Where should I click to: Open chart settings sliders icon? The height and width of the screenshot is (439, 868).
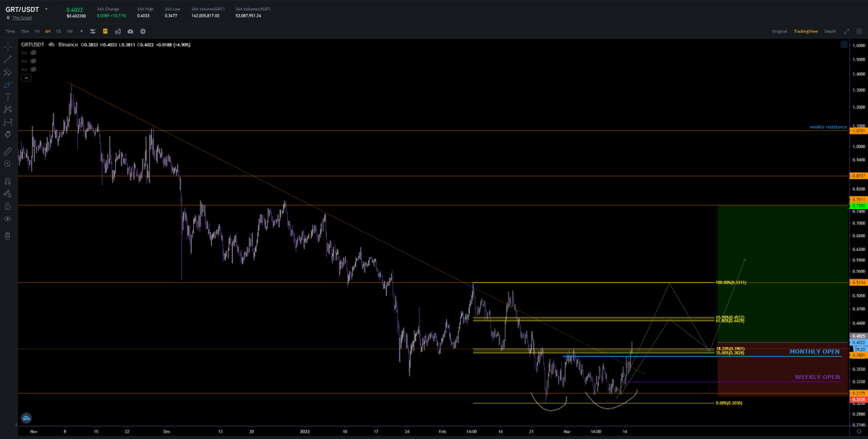click(93, 31)
